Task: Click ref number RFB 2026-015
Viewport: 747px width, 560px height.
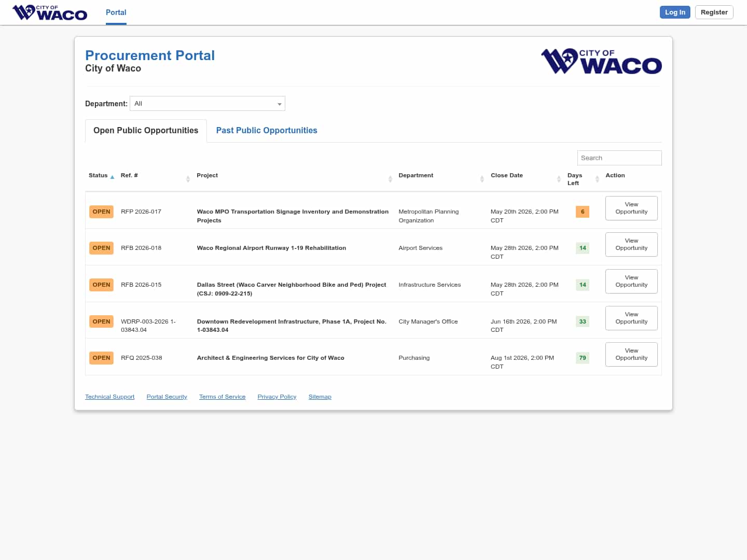Action: point(141,285)
